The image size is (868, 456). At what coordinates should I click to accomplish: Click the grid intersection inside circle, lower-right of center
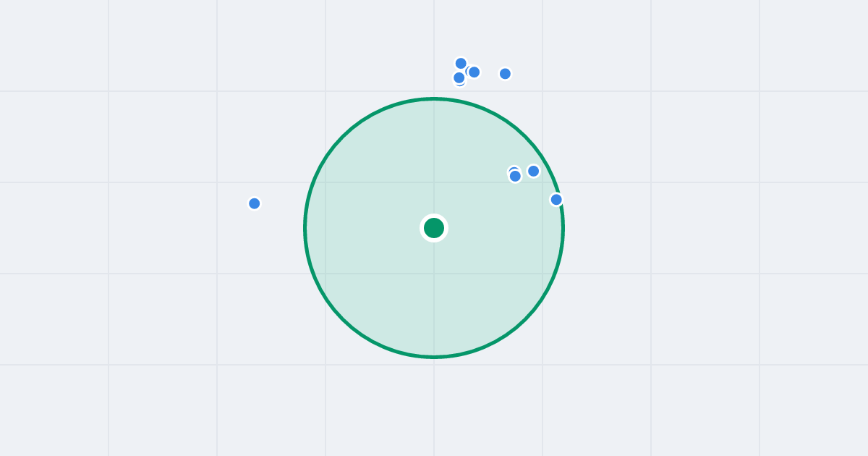[542, 274]
